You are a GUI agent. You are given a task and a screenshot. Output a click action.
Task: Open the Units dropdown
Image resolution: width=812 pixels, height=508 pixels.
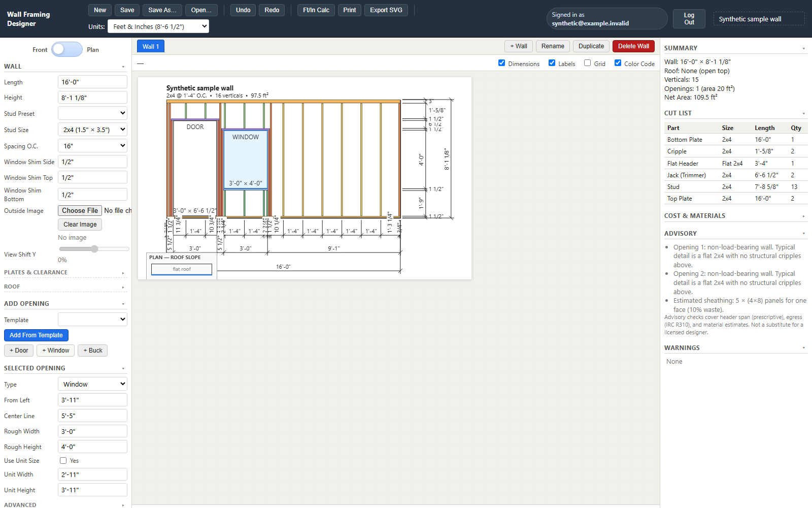158,26
